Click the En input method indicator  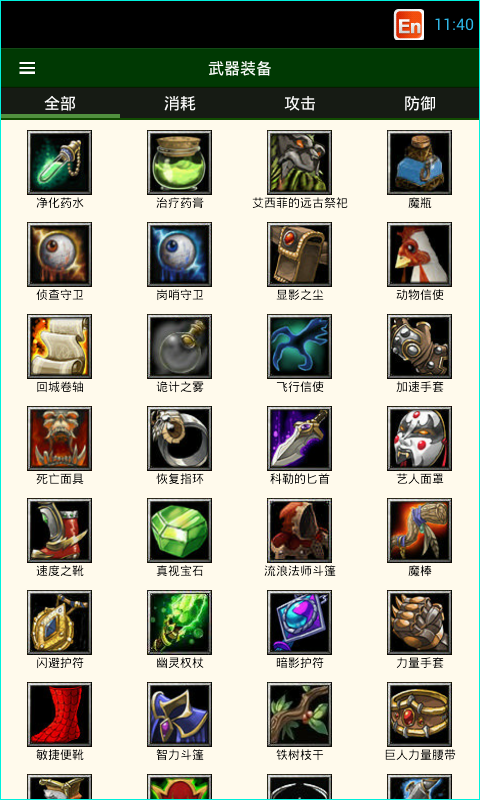point(409,24)
